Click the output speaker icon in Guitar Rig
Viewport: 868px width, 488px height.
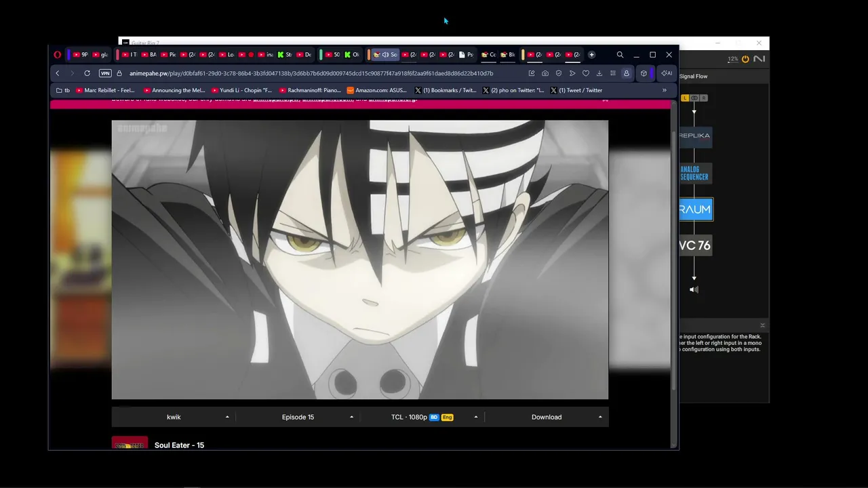(694, 289)
